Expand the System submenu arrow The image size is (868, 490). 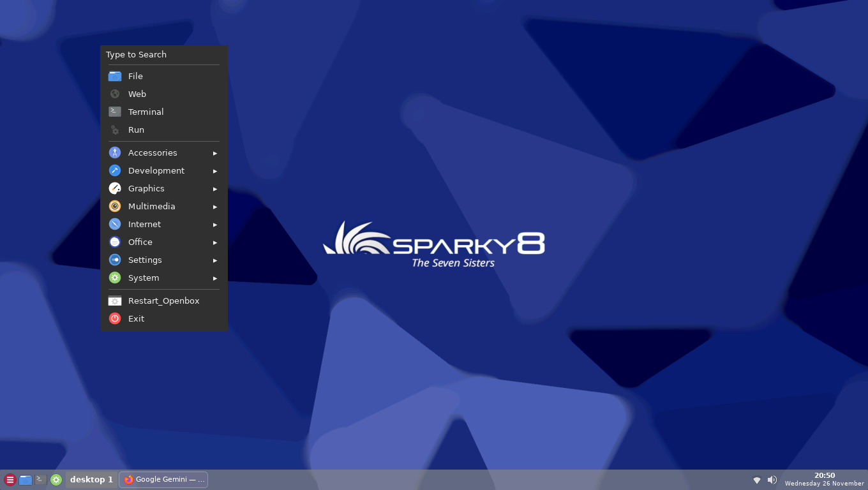point(215,278)
